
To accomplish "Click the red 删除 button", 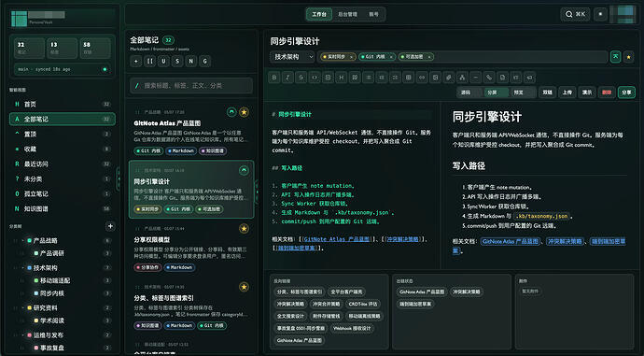I will tap(607, 93).
